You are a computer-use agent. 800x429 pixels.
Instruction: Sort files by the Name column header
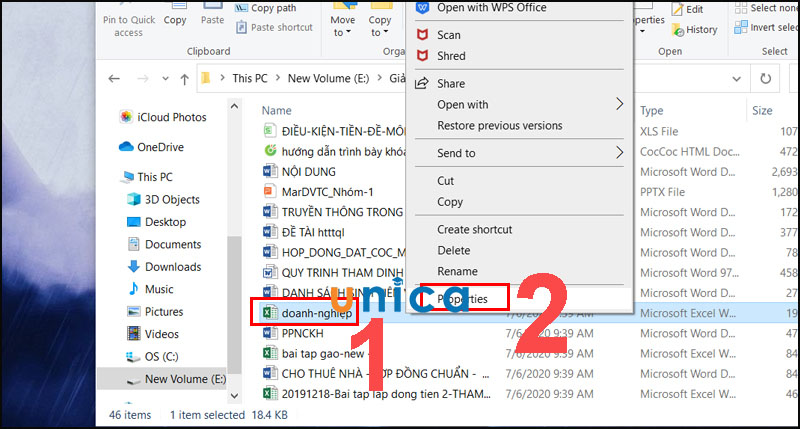[276, 110]
